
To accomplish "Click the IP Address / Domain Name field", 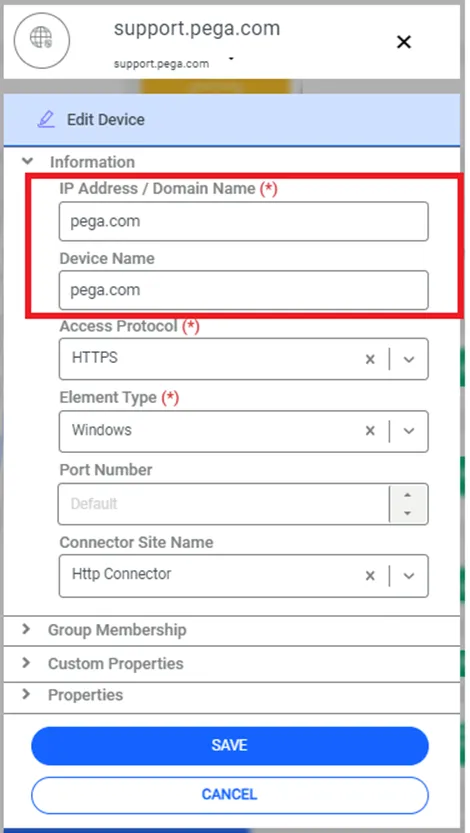I will [x=243, y=221].
